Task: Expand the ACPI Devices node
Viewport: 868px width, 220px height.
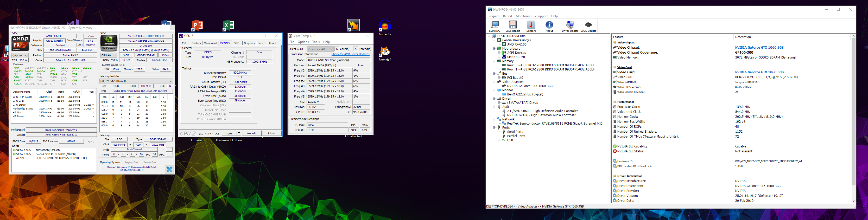Action: click(x=499, y=53)
